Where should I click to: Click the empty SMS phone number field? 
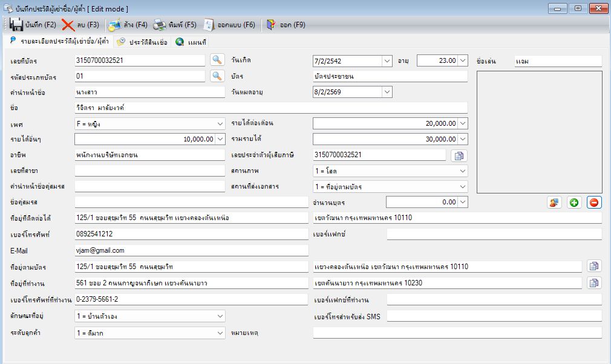pos(494,316)
